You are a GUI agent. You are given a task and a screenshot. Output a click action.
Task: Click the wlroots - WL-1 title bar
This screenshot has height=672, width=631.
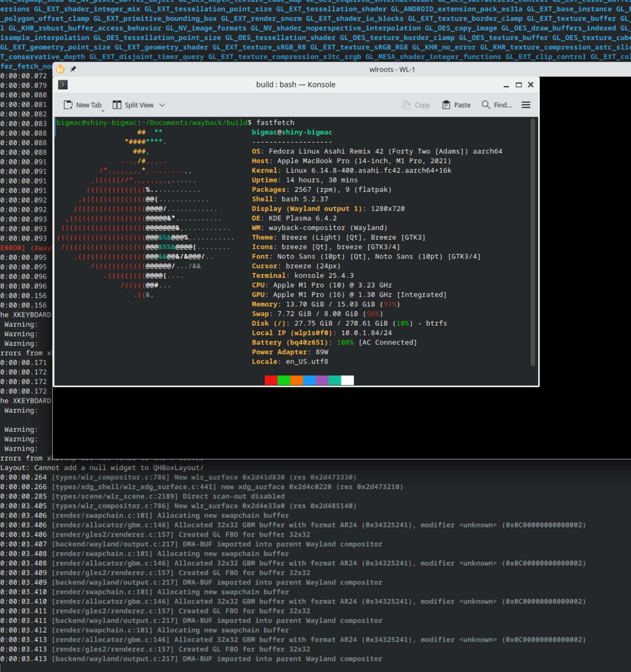point(392,69)
